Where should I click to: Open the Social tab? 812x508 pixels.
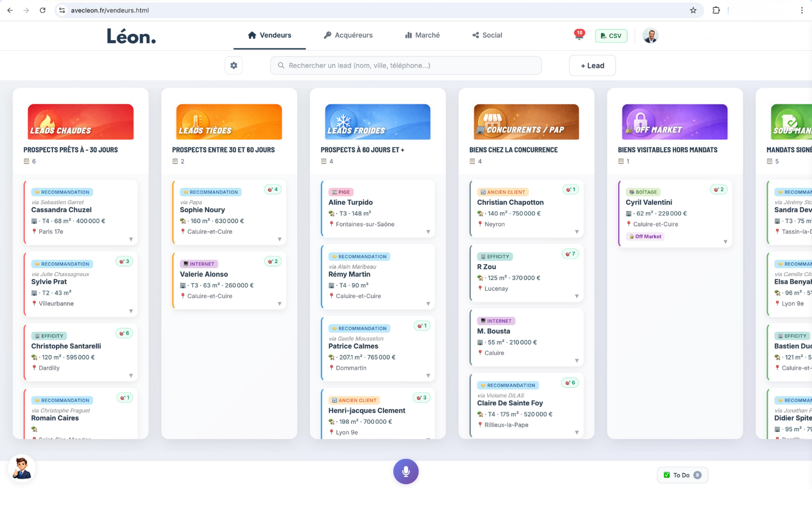(487, 35)
